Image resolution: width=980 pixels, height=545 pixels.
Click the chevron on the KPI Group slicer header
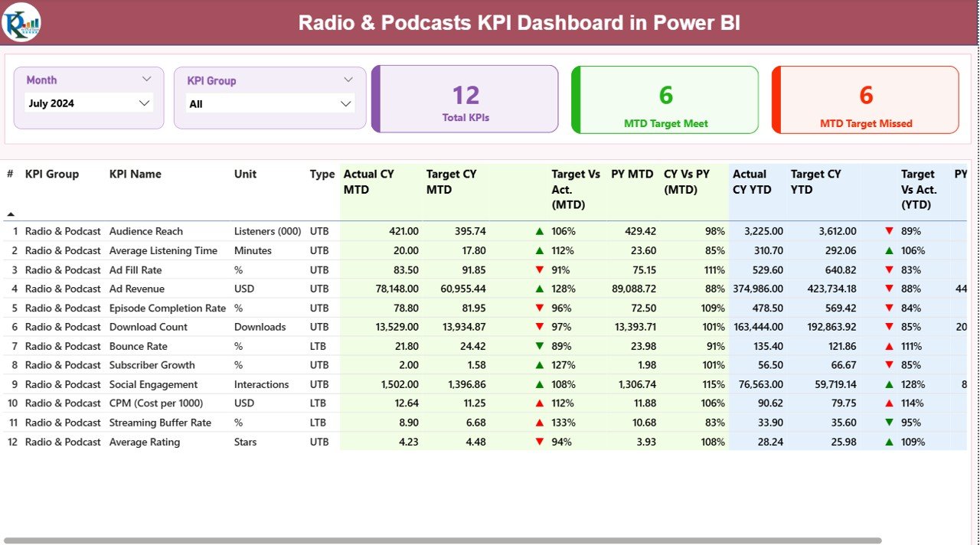coord(350,79)
